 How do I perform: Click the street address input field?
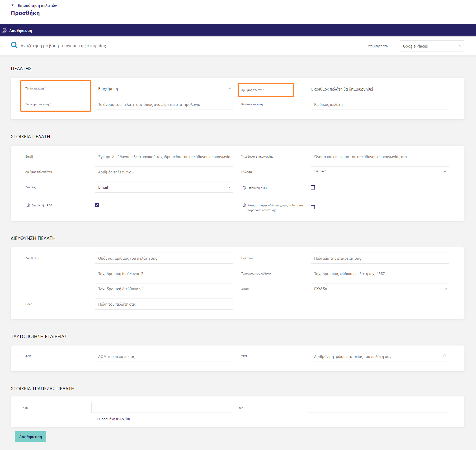click(164, 258)
